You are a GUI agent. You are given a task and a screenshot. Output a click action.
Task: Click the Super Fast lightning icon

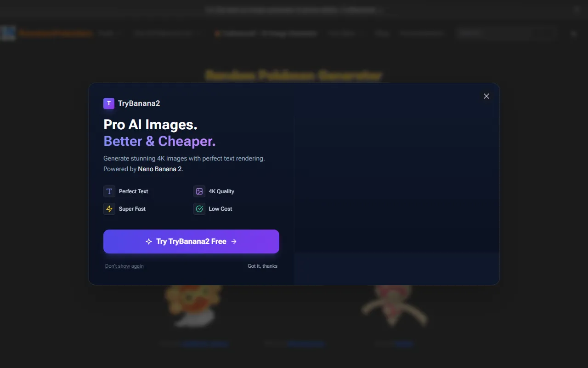tap(109, 209)
